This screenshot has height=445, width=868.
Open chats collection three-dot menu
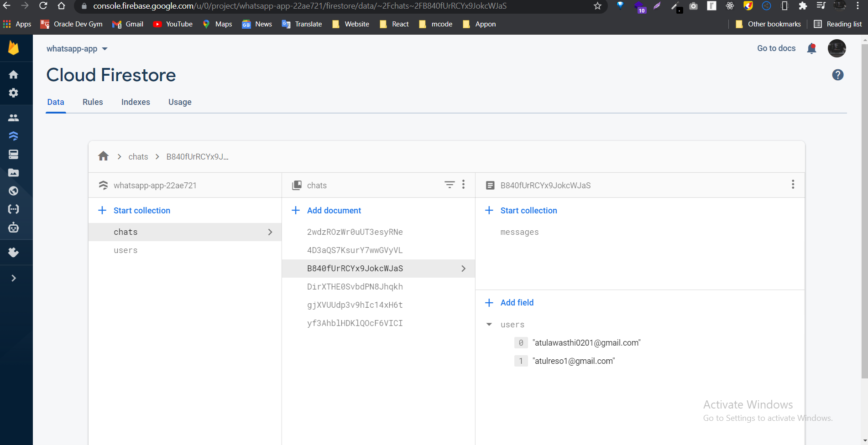pyautogui.click(x=464, y=185)
